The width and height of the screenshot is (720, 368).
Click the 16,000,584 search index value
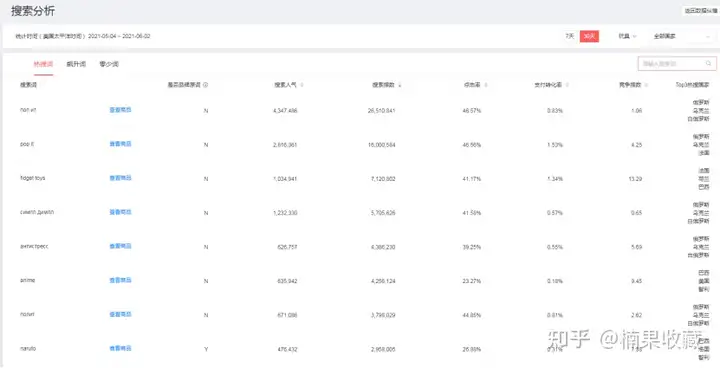382,145
